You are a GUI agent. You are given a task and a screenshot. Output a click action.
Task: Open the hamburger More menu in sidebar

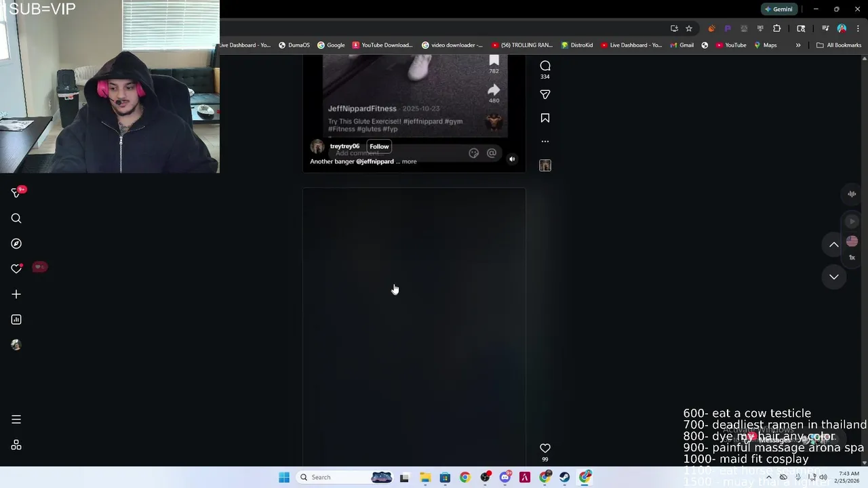(x=16, y=420)
